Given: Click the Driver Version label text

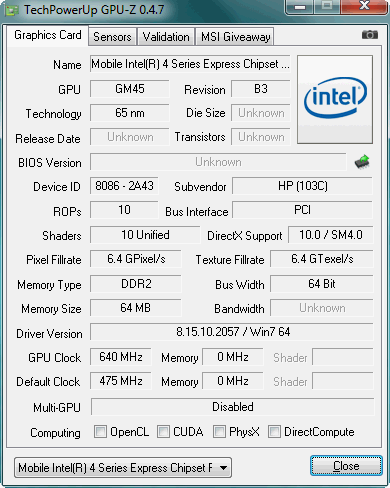Looking at the screenshot, I should coord(49,334).
